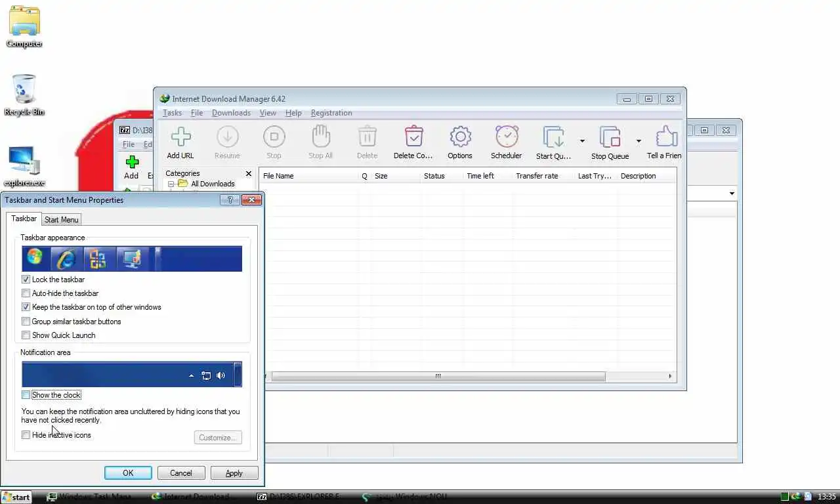Open Stop Queue dropdown arrow
Screen dimensions: 840x504
[x=639, y=140]
